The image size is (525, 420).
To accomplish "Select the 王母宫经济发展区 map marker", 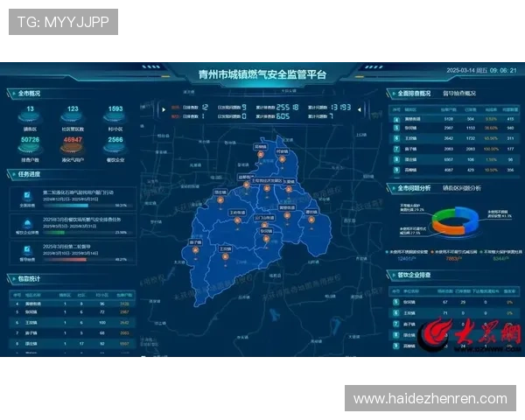I will click(267, 188).
